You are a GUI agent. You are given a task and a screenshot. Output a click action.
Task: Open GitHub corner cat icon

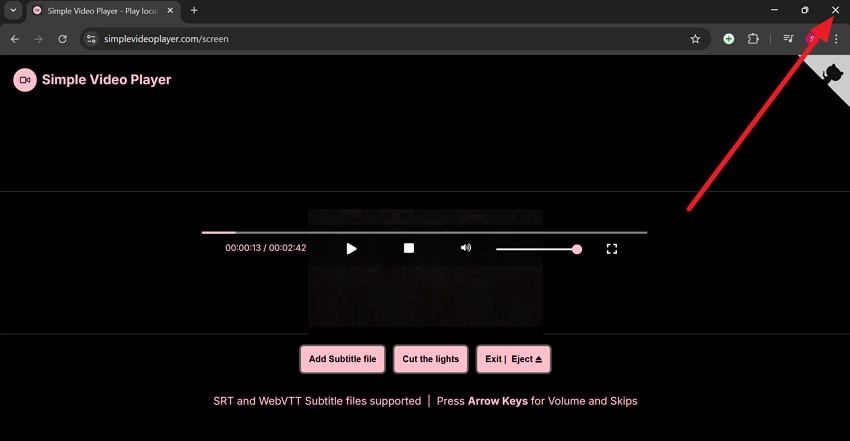(x=832, y=73)
